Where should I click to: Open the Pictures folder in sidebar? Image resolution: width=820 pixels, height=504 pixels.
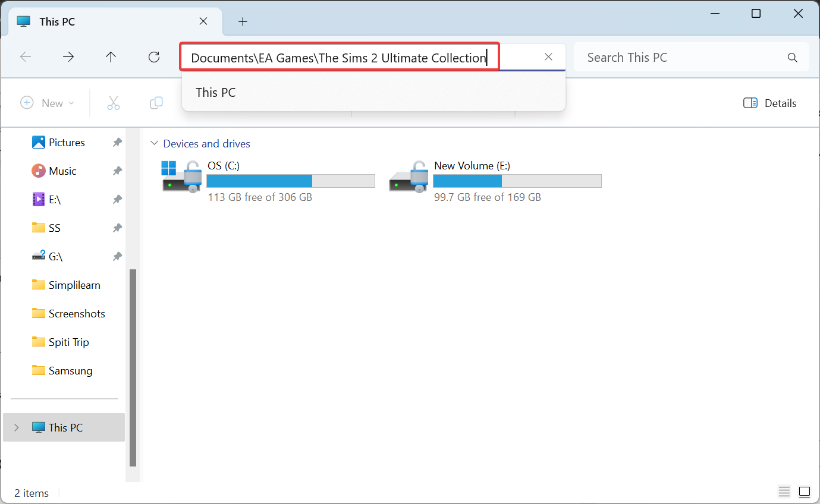67,142
